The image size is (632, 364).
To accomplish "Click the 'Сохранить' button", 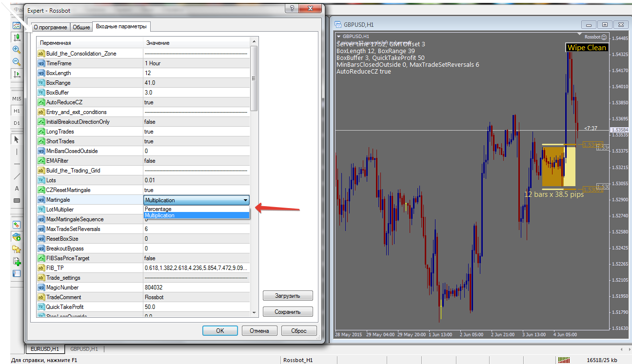I will 288,312.
